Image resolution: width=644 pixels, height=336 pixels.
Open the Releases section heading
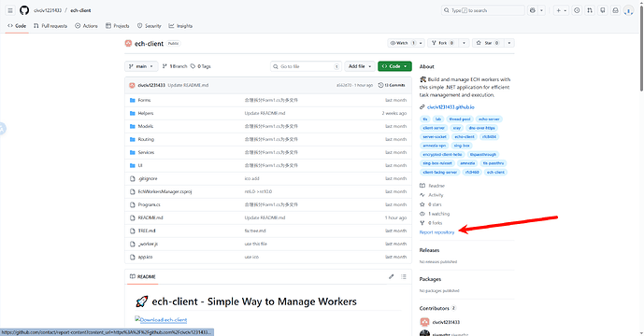click(429, 250)
